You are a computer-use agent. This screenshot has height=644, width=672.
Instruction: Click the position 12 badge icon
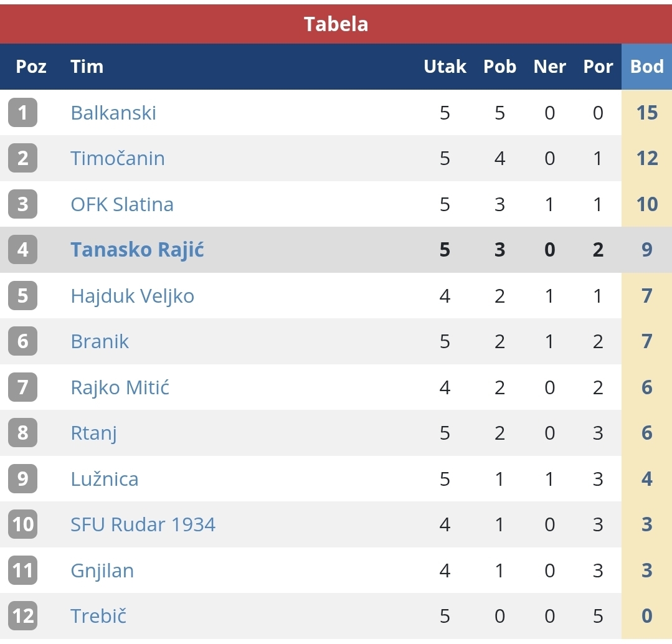click(x=23, y=616)
